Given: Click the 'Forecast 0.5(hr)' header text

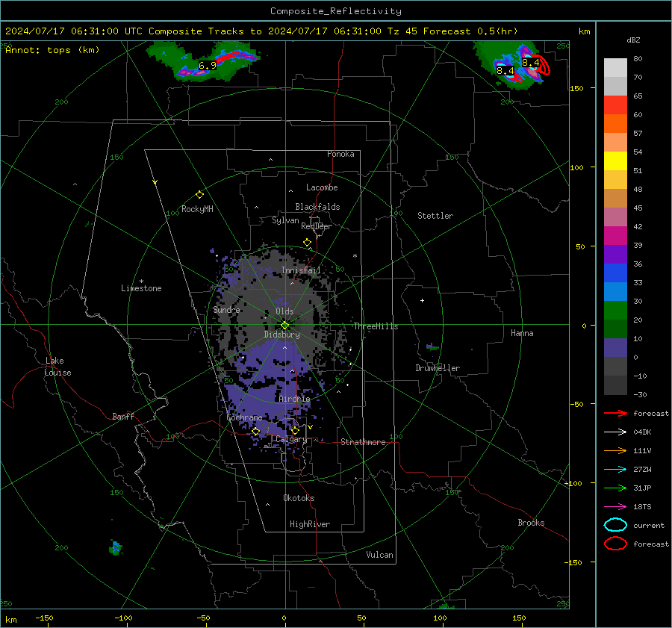Looking at the screenshot, I should tap(470, 31).
